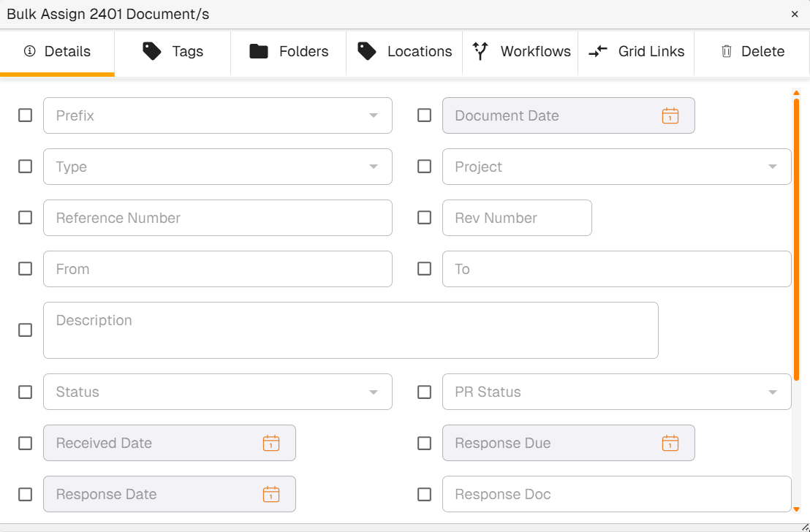Click the branching Workflows icon
810x532 pixels.
tap(480, 51)
